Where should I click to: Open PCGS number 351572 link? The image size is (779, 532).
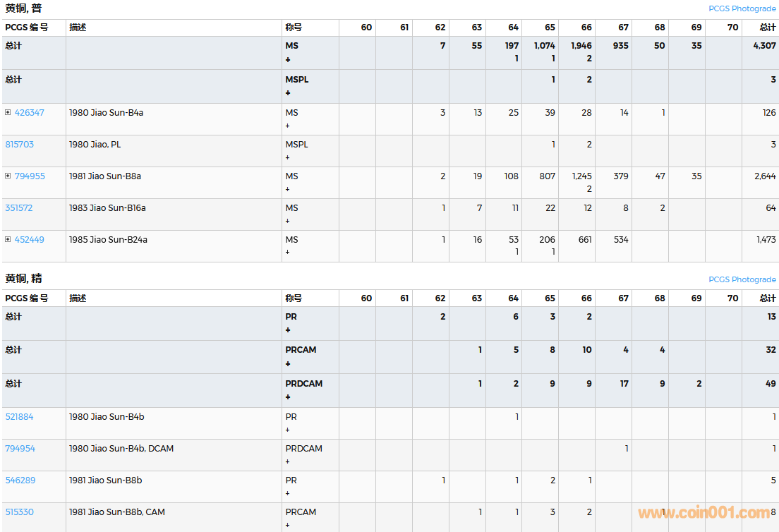pos(19,208)
